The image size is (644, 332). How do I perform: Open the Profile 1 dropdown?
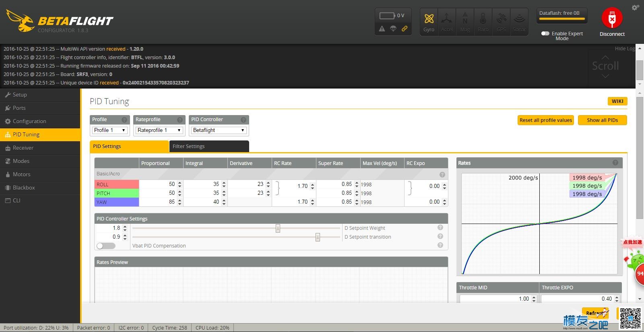tap(110, 130)
